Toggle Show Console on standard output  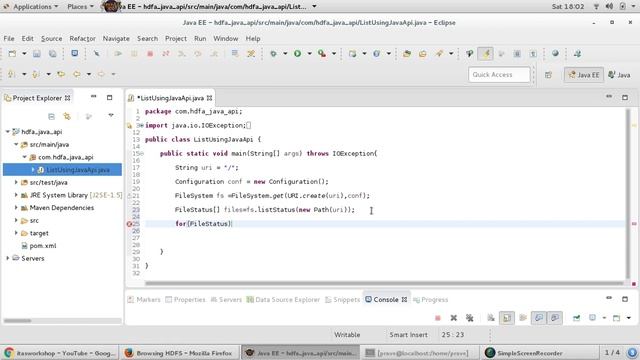coord(539,318)
